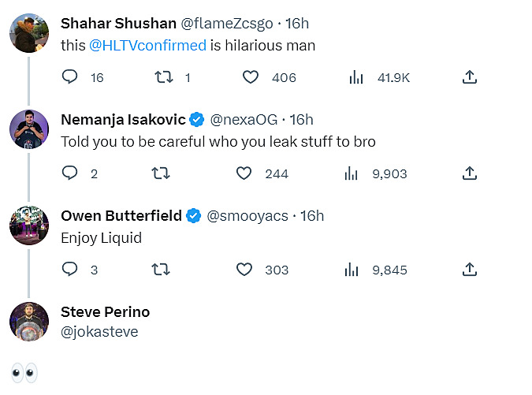
Task: Share Nemanja Isakovic's tweet
Action: click(x=469, y=173)
